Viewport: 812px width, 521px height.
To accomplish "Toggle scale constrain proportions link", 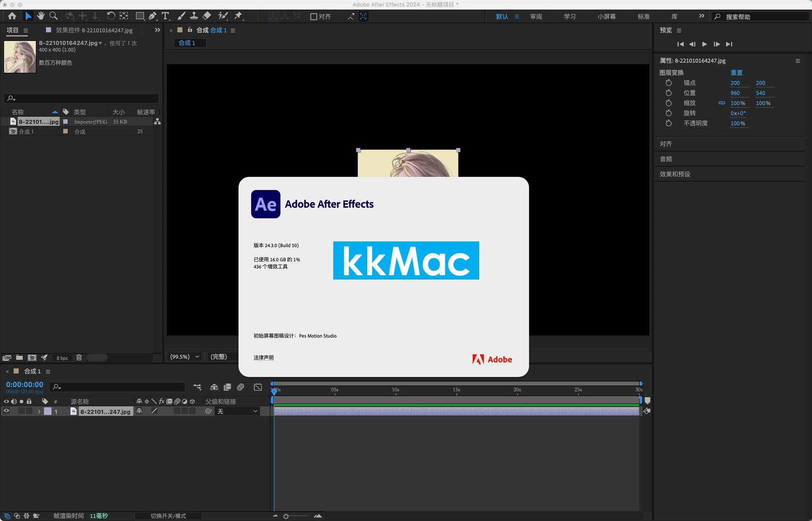I will coord(721,103).
